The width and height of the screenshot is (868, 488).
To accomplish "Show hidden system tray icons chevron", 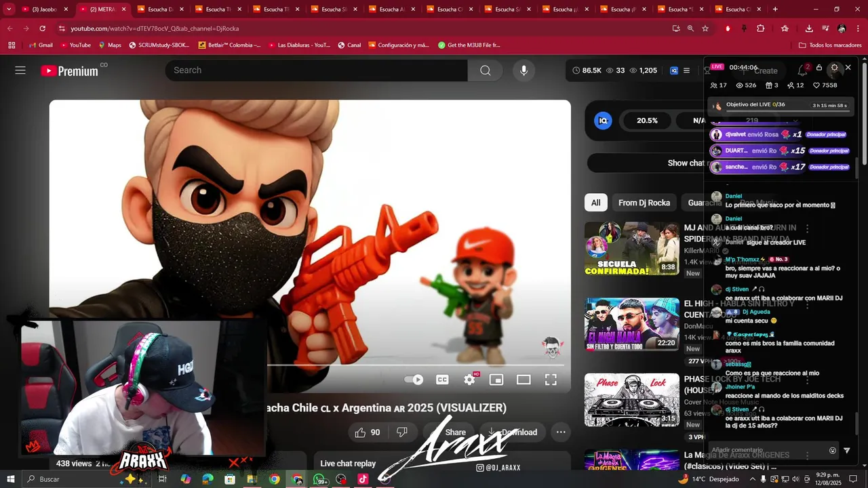I will pos(752,479).
